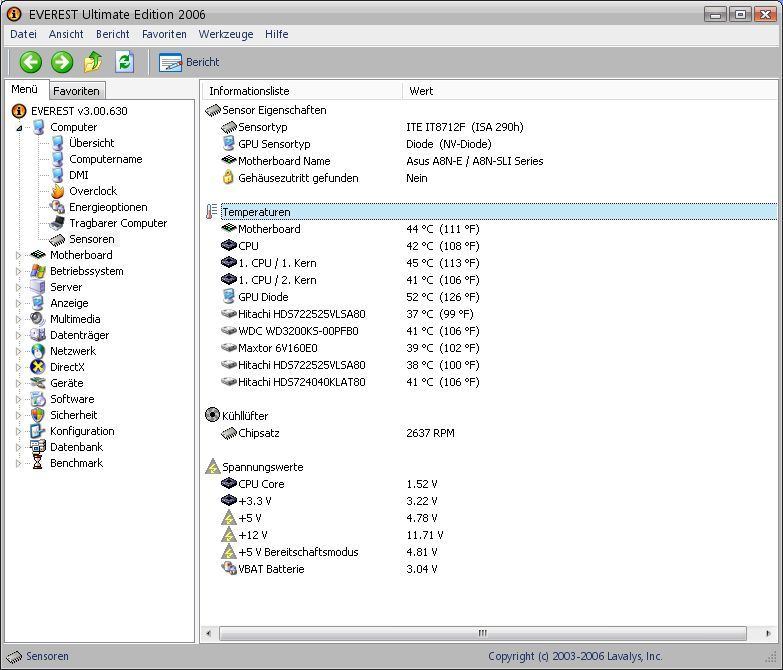Select the Computername icon in tree
The width and height of the screenshot is (783, 670).
click(57, 159)
